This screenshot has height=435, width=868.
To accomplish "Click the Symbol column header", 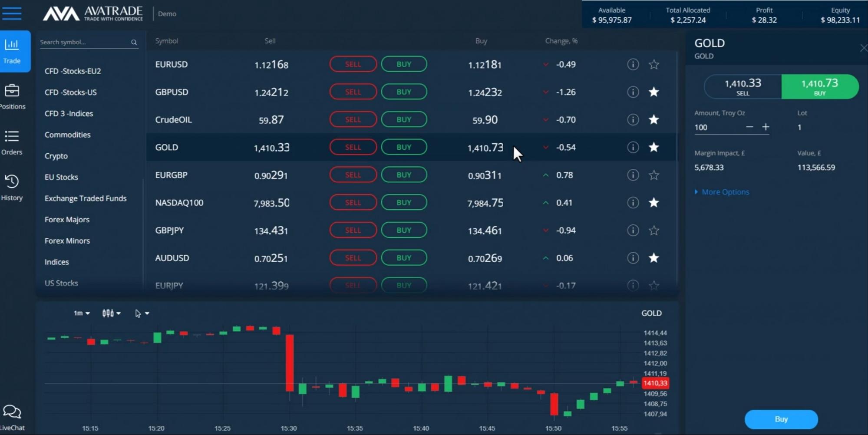I will tap(167, 41).
